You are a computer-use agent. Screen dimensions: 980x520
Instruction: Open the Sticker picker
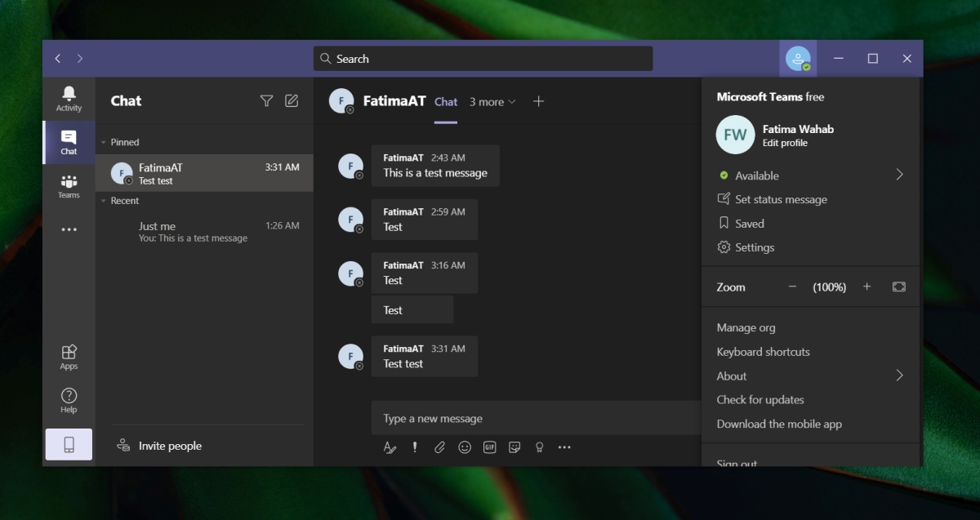[x=514, y=447]
